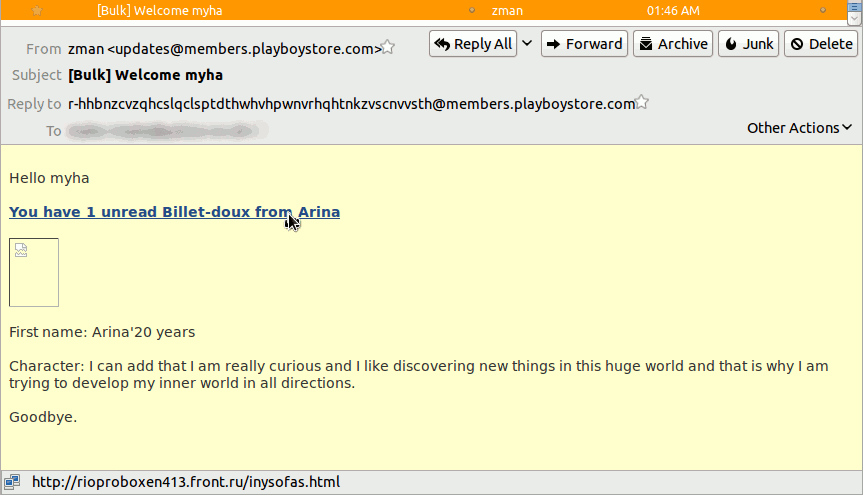Archive the Welcome myha message

coord(673,44)
